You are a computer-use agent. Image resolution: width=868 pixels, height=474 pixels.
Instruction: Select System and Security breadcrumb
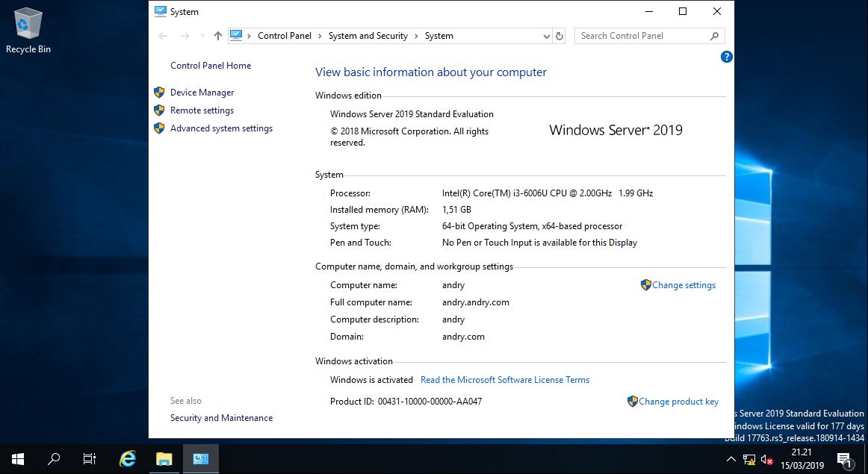pos(368,36)
